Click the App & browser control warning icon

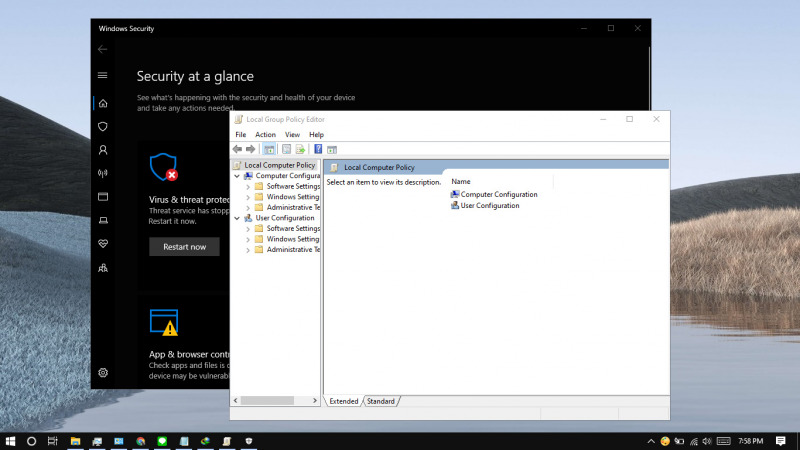tap(164, 322)
